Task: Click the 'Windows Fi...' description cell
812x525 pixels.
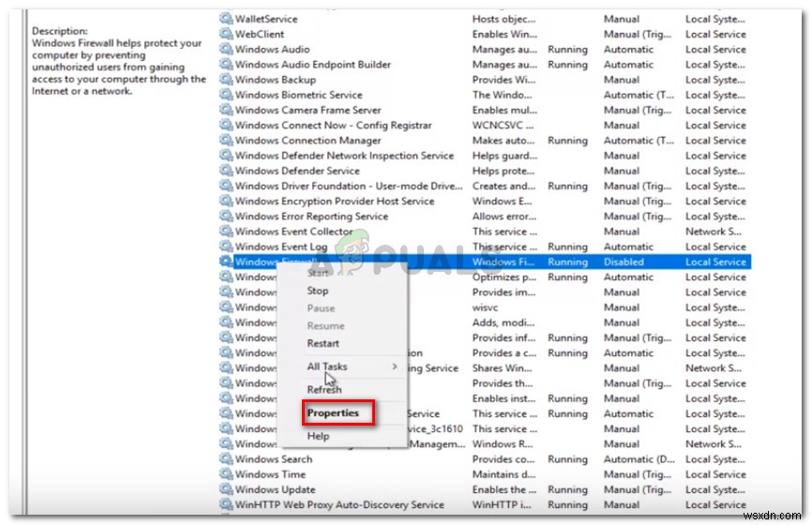Action: (x=503, y=262)
